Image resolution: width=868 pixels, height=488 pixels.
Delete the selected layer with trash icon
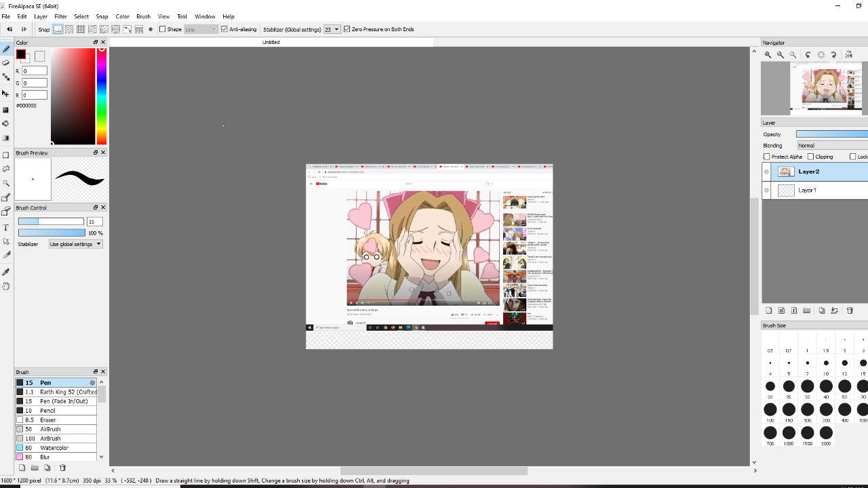coord(850,310)
